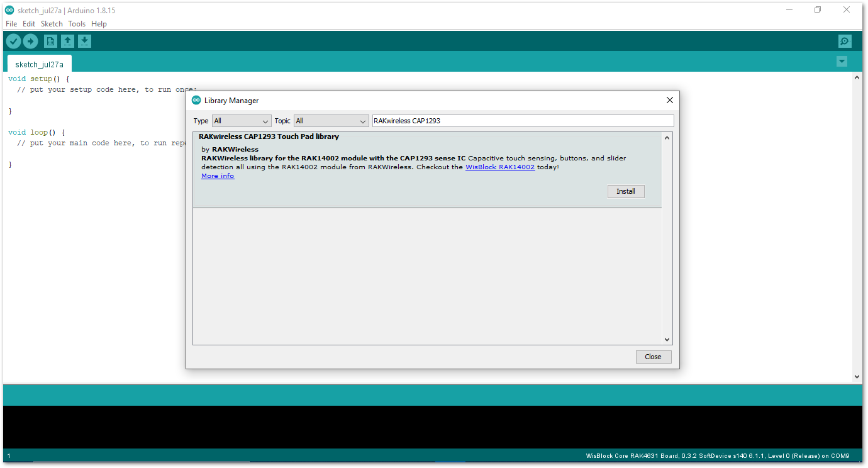
Task: Open the Tools menu
Action: pyautogui.click(x=77, y=24)
